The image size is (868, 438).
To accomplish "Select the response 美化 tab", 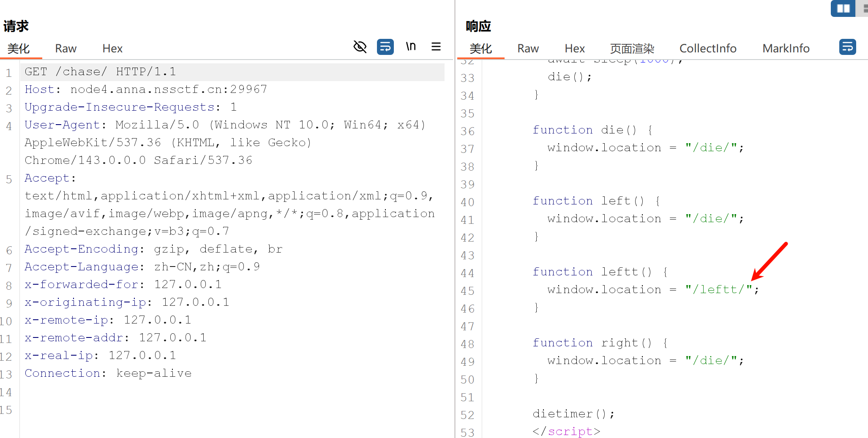I will point(481,49).
